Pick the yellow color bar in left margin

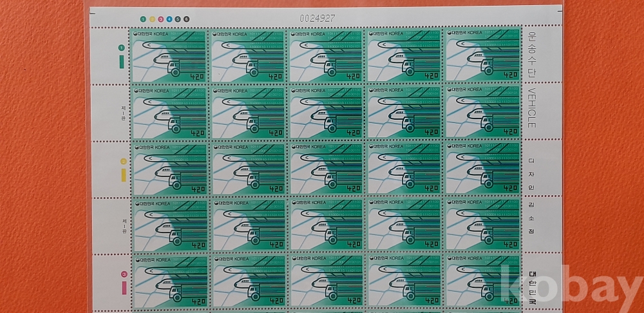[x=120, y=177]
